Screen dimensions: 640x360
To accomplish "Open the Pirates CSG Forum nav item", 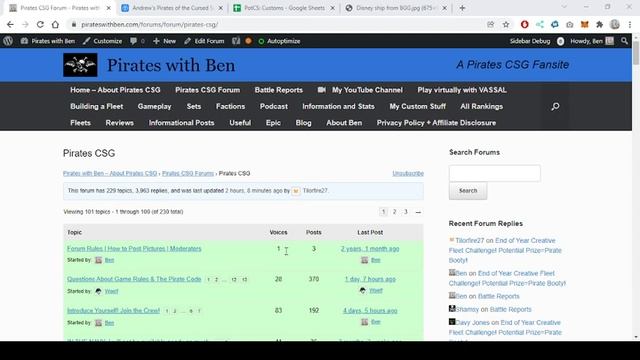I will tap(207, 90).
